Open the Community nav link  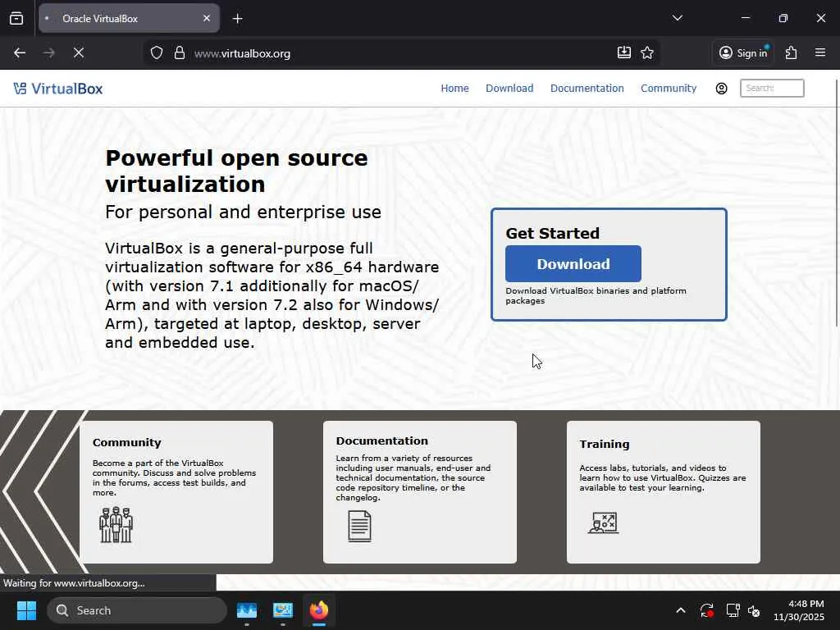(x=669, y=89)
